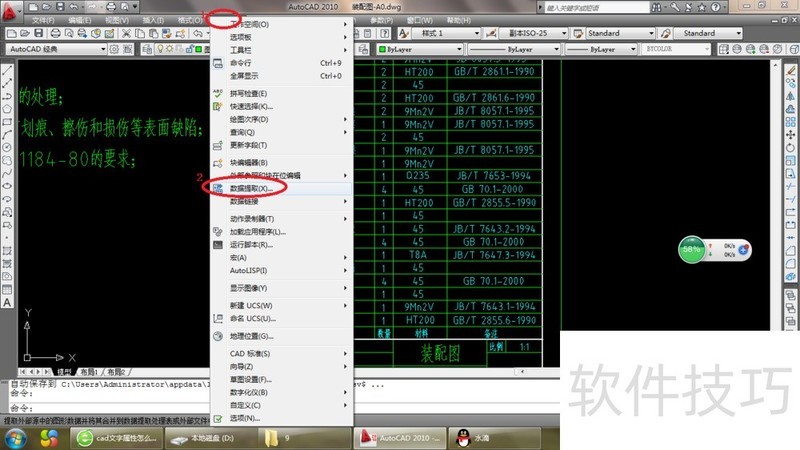Toggle layer lock padlock icon

[x=189, y=49]
